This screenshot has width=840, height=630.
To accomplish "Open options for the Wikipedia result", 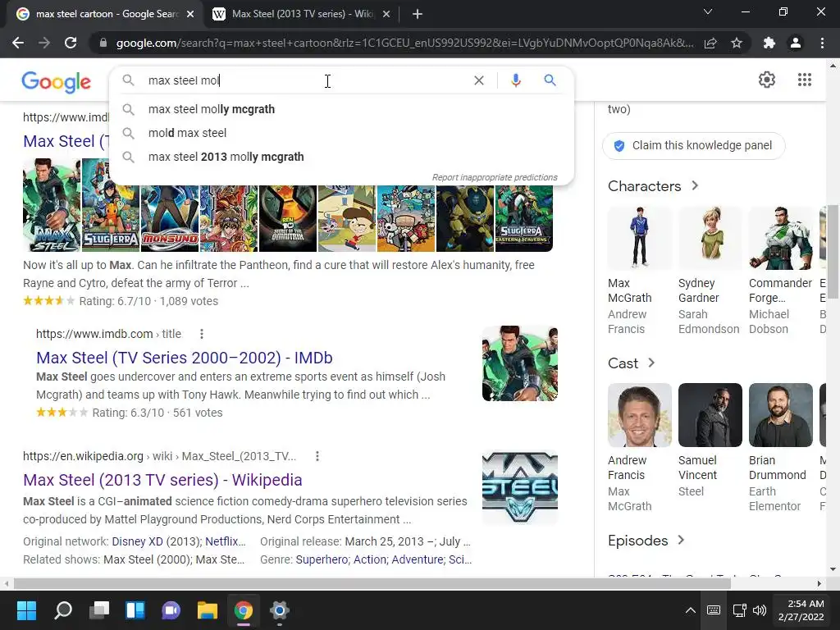I will 317,456.
